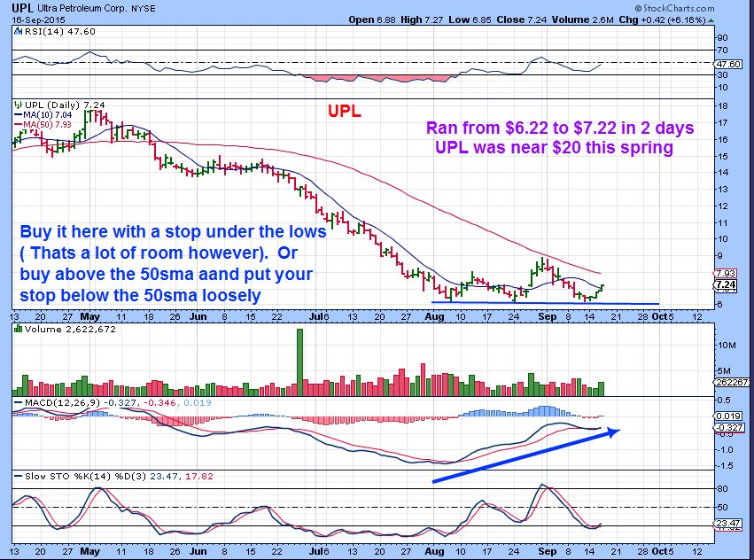
Task: Click the bar icon before the Volume legend
Action: pos(19,329)
